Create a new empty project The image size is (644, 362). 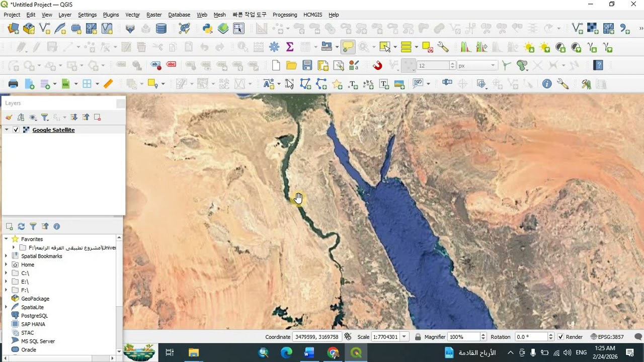[x=276, y=65]
